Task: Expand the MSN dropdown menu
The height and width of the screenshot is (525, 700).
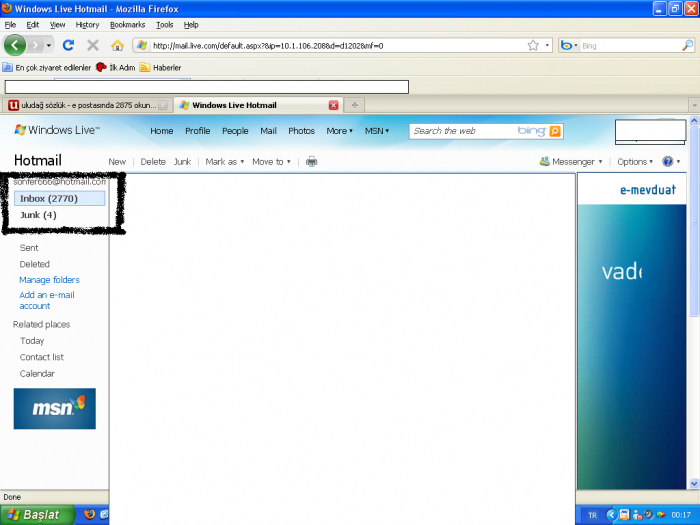Action: [377, 131]
